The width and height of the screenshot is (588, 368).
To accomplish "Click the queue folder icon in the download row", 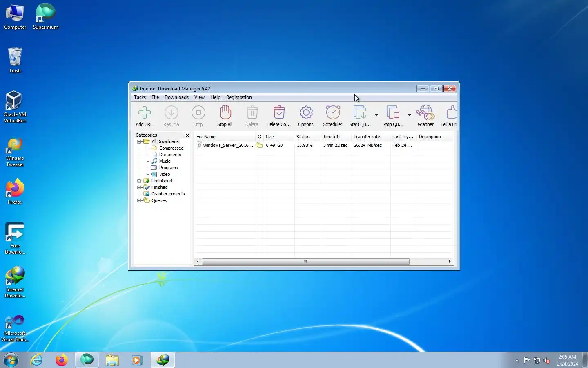I will (x=259, y=145).
